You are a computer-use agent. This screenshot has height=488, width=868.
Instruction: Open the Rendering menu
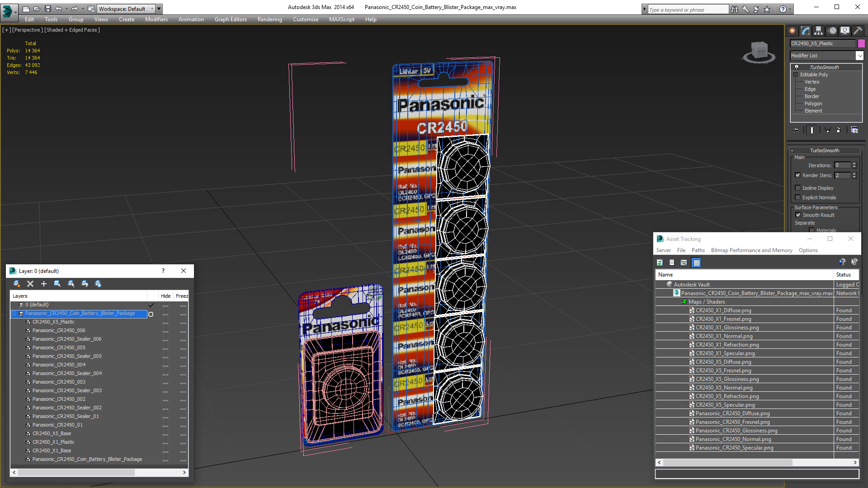click(x=269, y=19)
